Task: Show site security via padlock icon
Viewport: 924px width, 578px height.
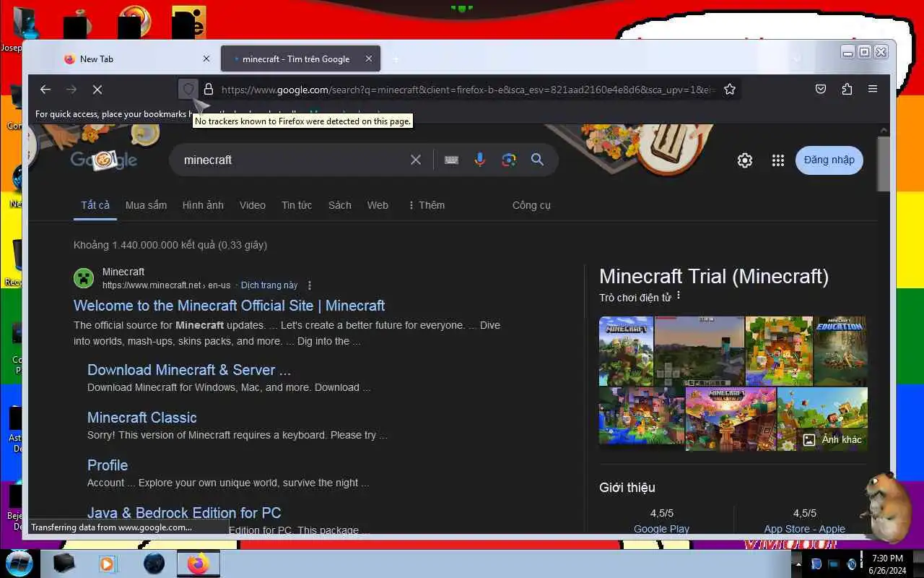Action: pyautogui.click(x=209, y=90)
